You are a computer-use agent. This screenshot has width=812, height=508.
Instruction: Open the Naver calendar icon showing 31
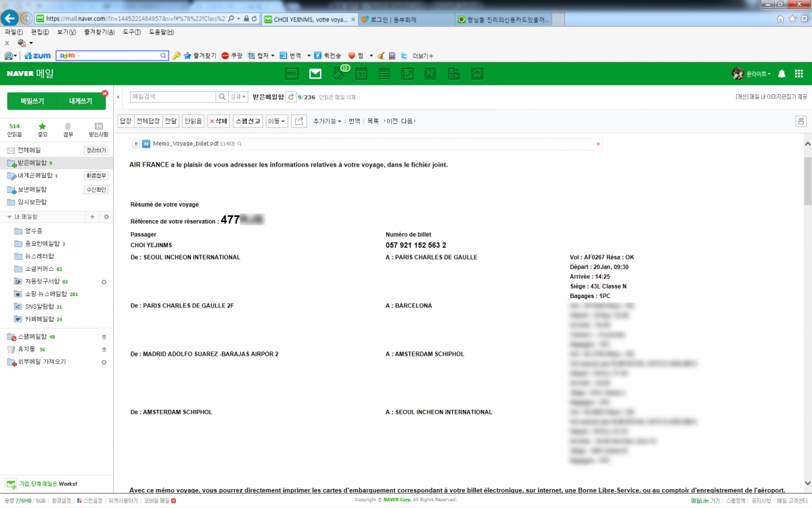click(x=361, y=74)
